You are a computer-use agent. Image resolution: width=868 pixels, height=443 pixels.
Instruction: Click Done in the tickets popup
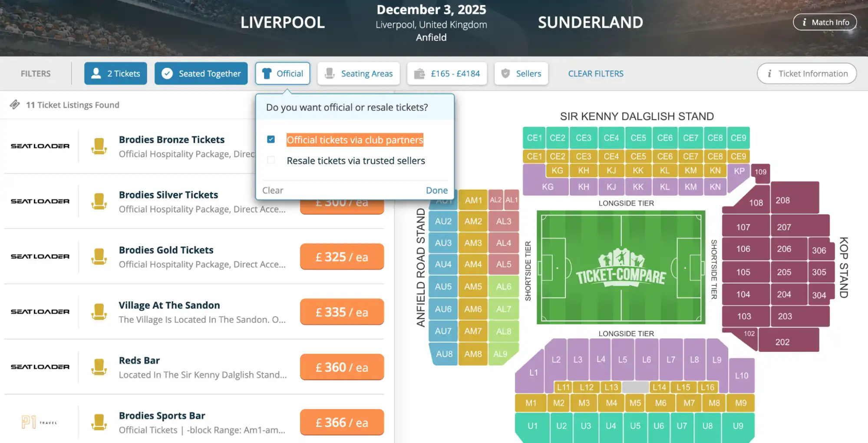point(436,190)
